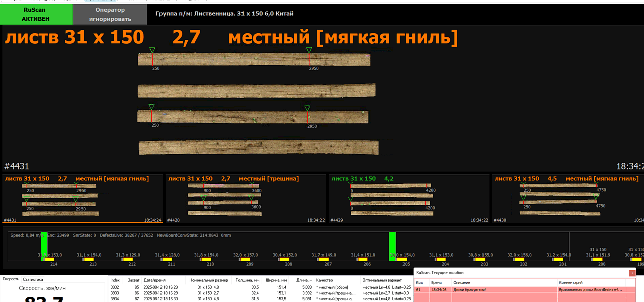Click DefectsLive 38267 / 37652 status text
This screenshot has height=302, width=644.
point(126,235)
